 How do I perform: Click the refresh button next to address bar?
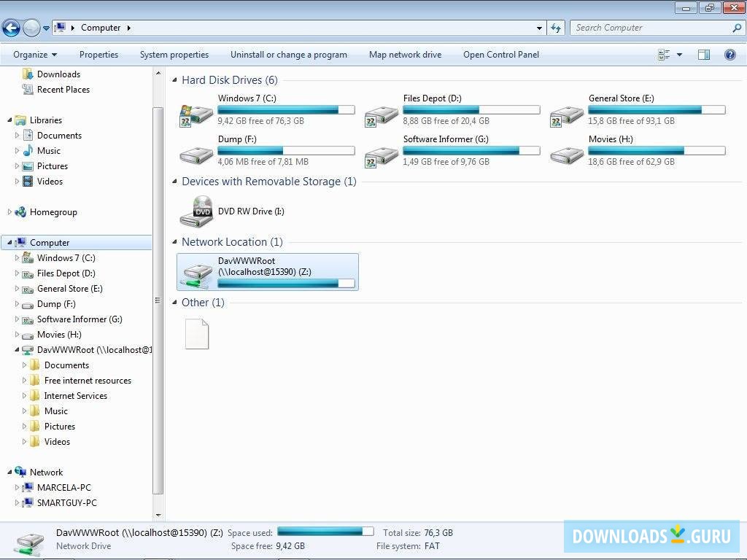[x=556, y=28]
